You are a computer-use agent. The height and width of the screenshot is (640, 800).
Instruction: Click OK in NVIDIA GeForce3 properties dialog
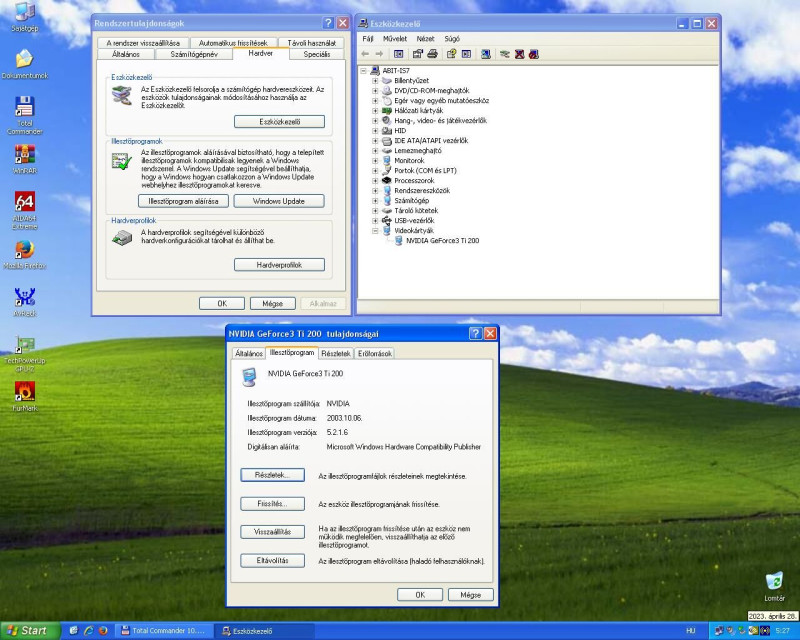420,595
